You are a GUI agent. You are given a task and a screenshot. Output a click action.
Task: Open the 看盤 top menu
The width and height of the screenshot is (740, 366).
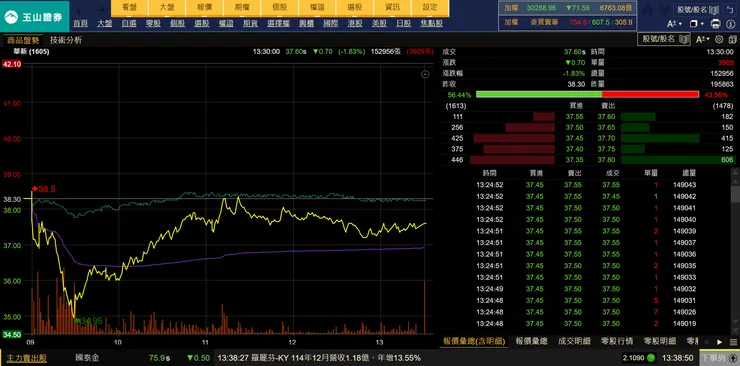click(x=129, y=8)
